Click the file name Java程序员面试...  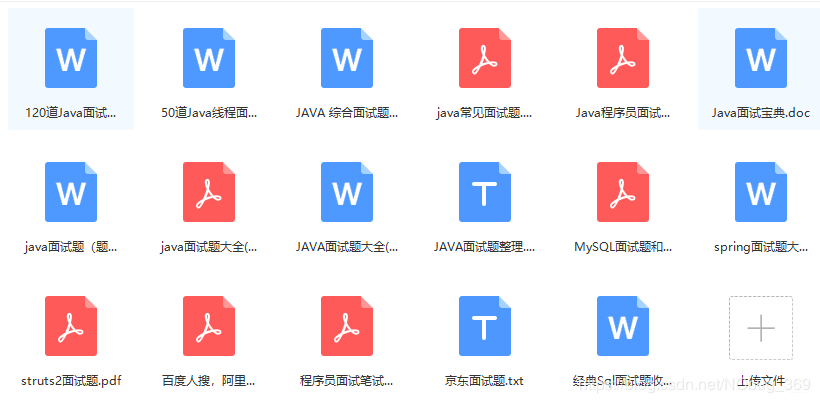pyautogui.click(x=623, y=112)
